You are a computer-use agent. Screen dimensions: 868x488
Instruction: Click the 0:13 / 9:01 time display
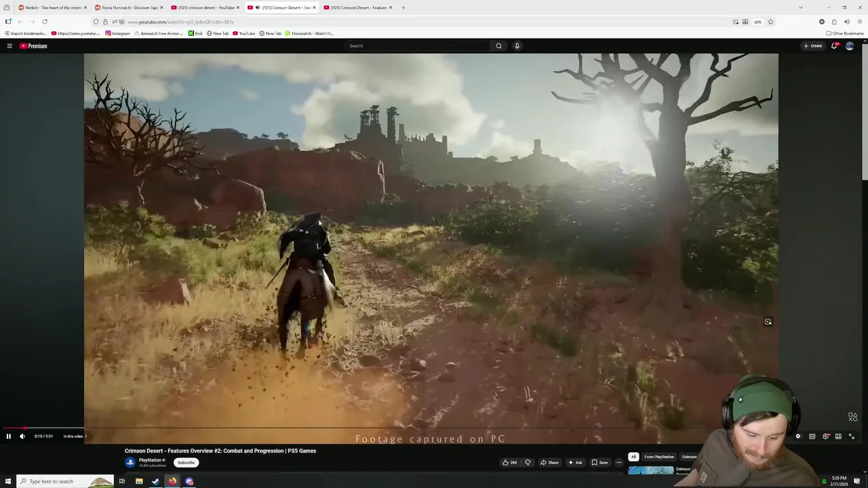tap(43, 436)
